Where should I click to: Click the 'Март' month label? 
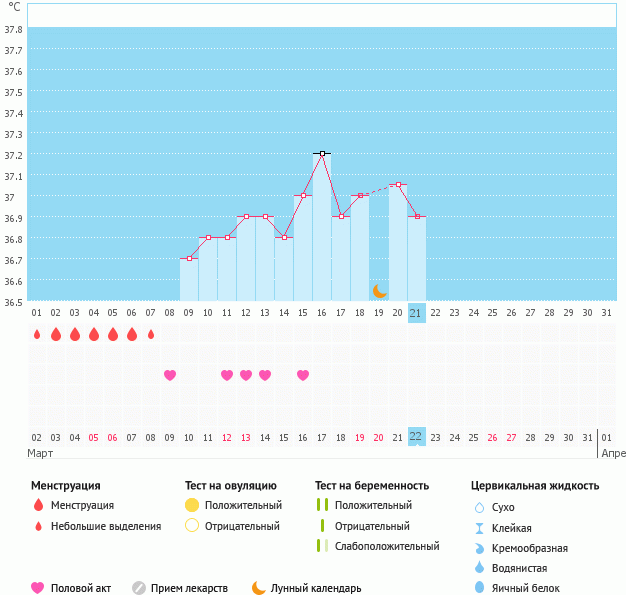pos(40,453)
